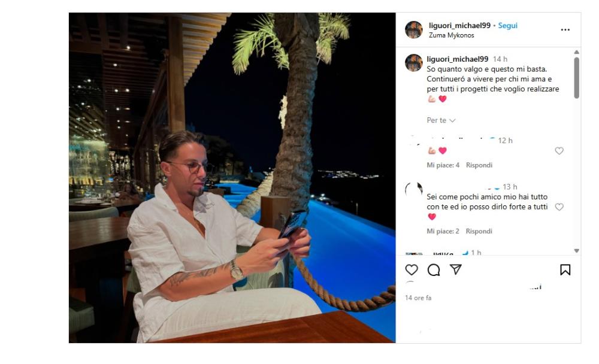Open the 'Zuma Mykonos' location link

coord(451,35)
